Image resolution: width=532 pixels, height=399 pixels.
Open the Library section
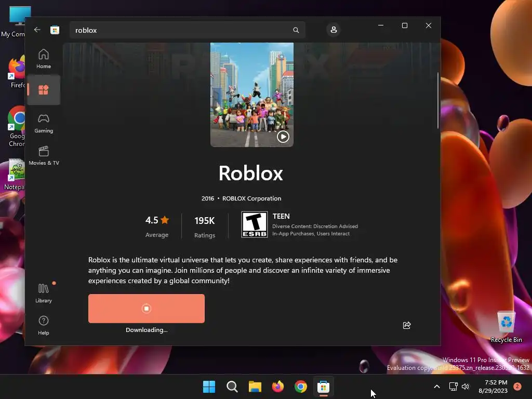coord(44,293)
